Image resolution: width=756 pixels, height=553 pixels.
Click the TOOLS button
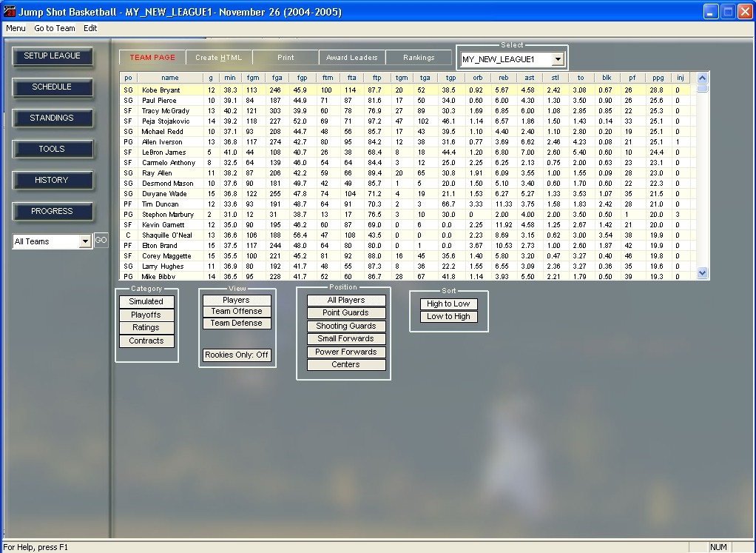click(x=52, y=149)
